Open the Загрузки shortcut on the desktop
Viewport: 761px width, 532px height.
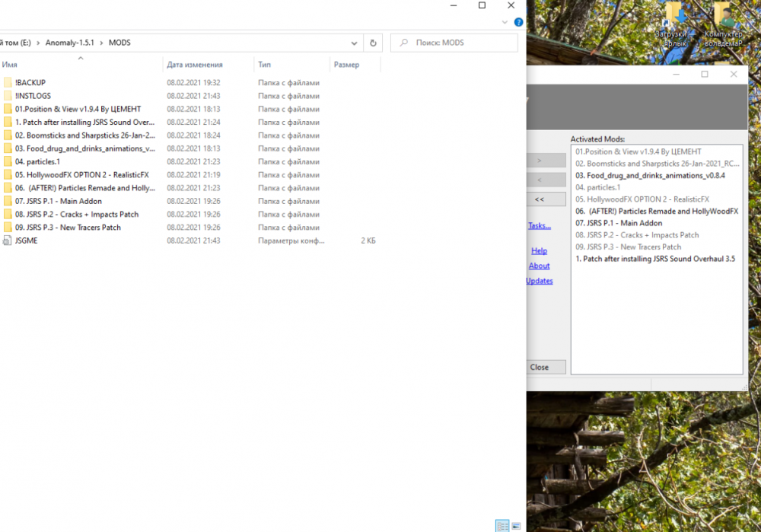pos(673,24)
